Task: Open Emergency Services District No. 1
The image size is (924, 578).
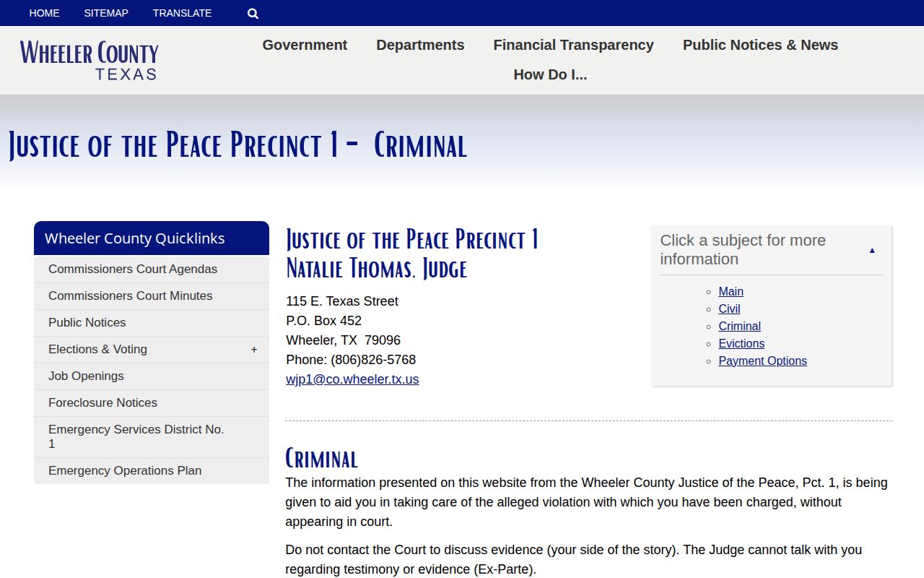Action: [152, 437]
